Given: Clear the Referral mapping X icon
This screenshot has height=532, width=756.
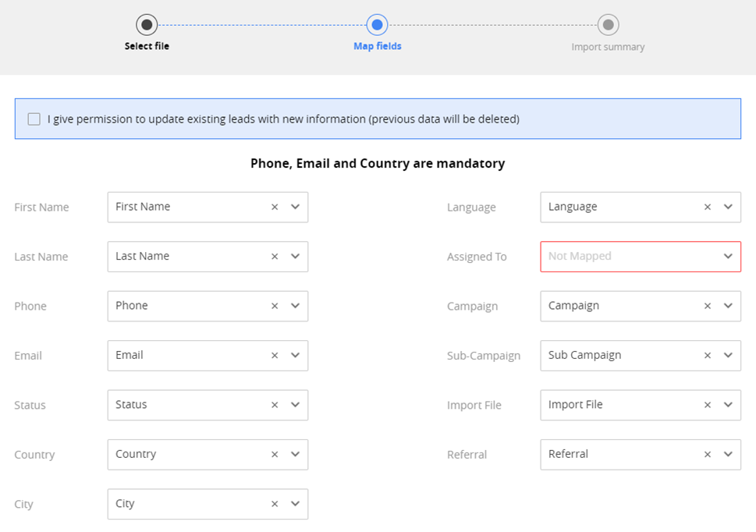Looking at the screenshot, I should (x=708, y=455).
